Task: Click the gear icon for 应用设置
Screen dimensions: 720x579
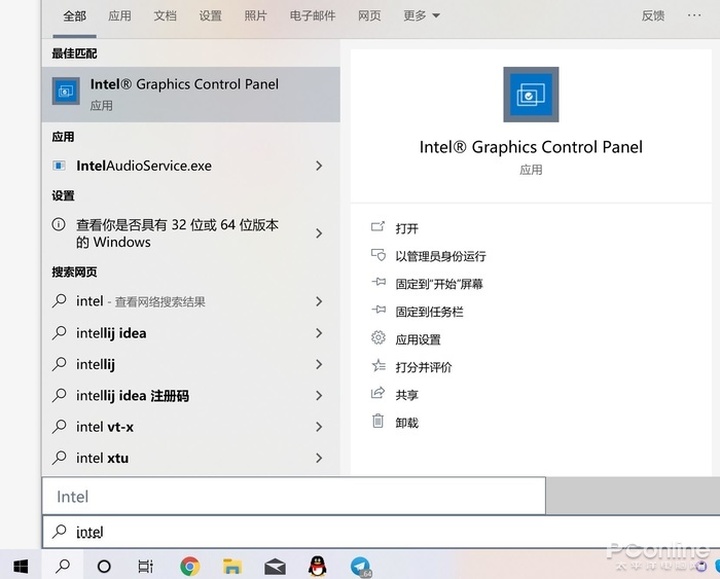Action: 378,338
